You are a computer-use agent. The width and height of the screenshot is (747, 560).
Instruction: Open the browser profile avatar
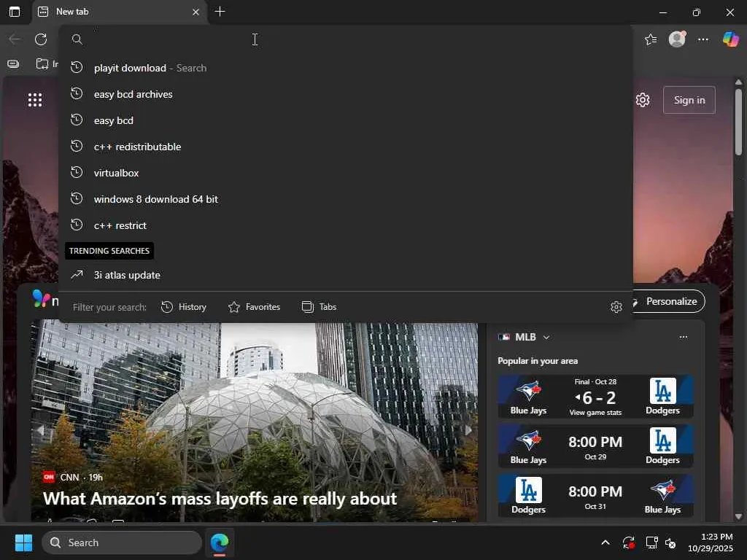coord(677,39)
